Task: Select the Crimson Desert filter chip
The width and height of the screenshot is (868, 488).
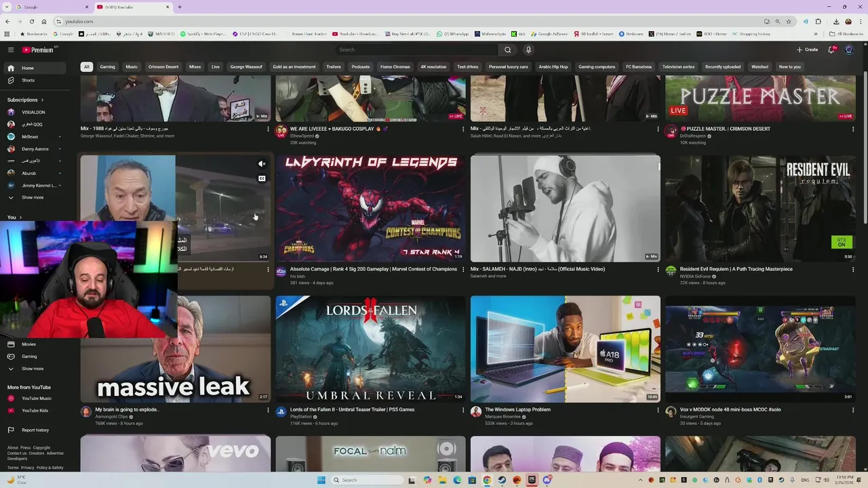Action: [x=163, y=67]
